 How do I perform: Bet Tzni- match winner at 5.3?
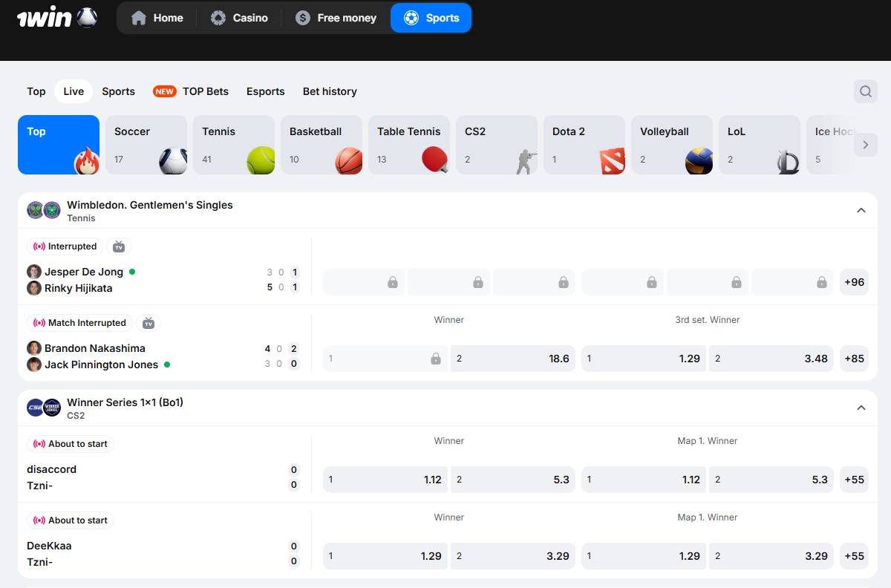point(513,480)
